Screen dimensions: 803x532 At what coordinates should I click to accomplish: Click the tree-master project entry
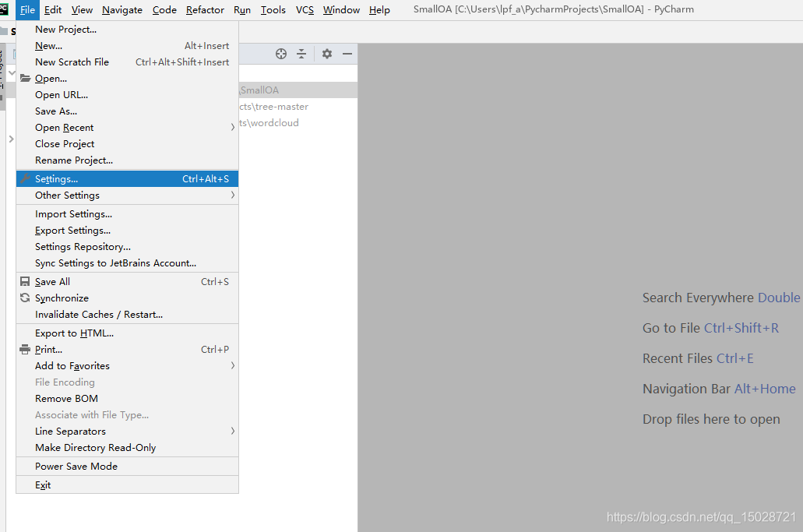(x=273, y=107)
